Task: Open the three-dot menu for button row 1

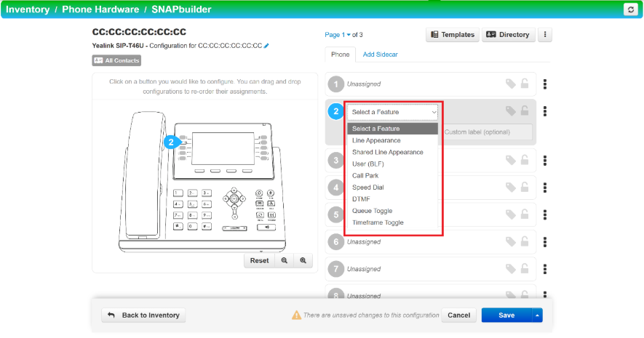Action: 545,84
